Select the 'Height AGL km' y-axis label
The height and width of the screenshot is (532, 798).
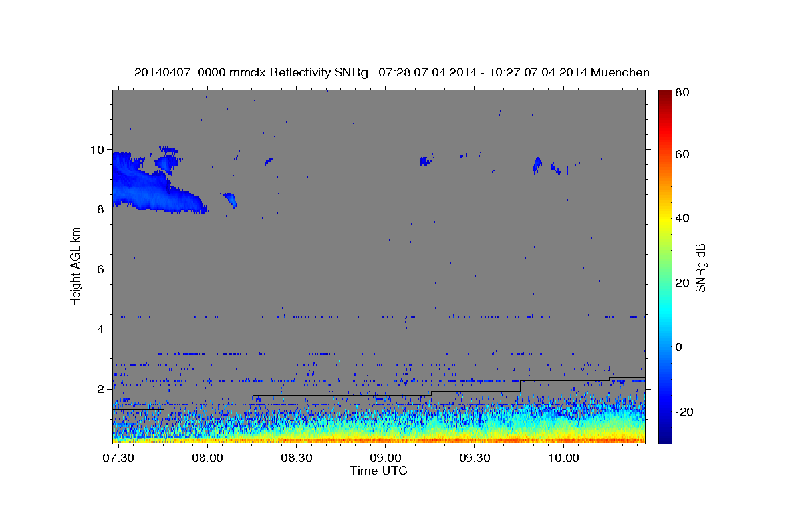point(76,266)
